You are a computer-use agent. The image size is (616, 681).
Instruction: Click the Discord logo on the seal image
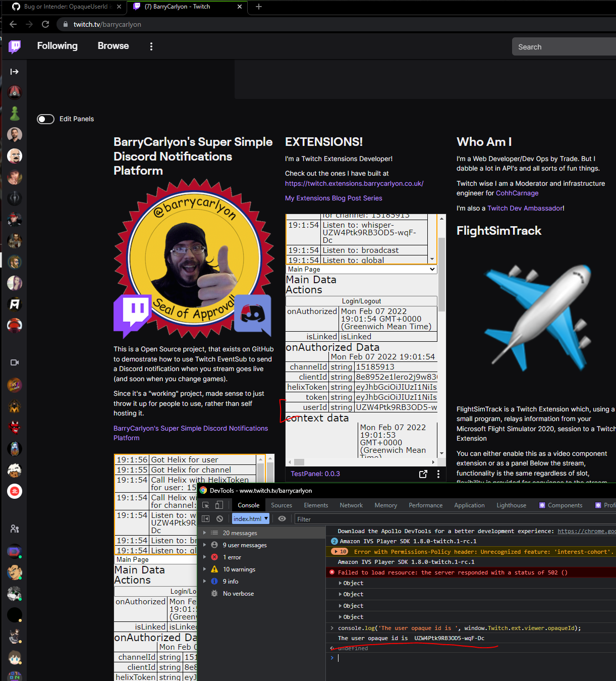(253, 315)
